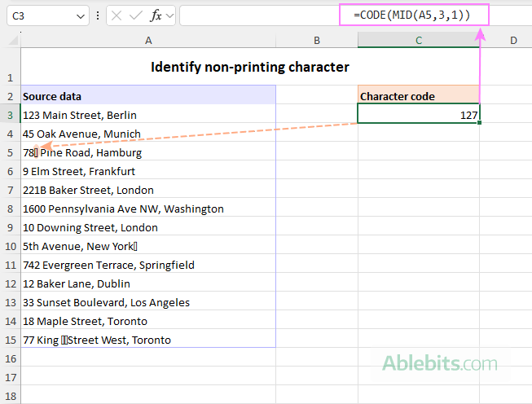
Task: Select cell C3 containing 127
Action: click(419, 115)
